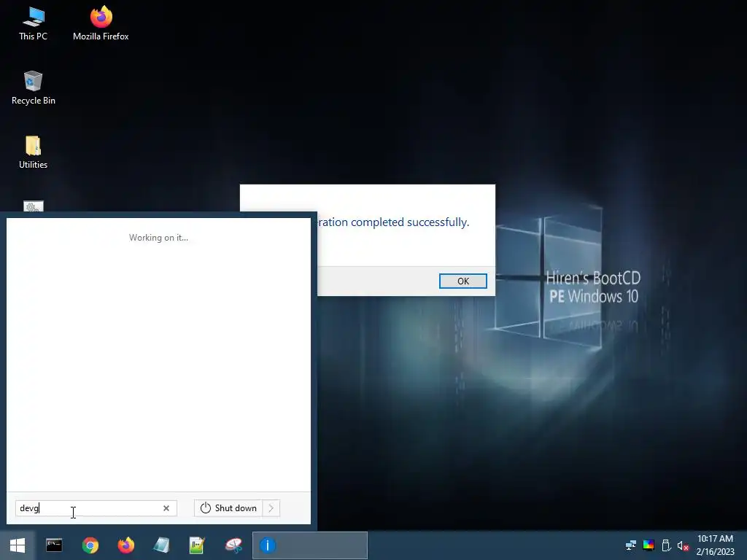Viewport: 747px width, 560px height.
Task: Launch Google Chrome from the taskbar
Action: coord(90,545)
